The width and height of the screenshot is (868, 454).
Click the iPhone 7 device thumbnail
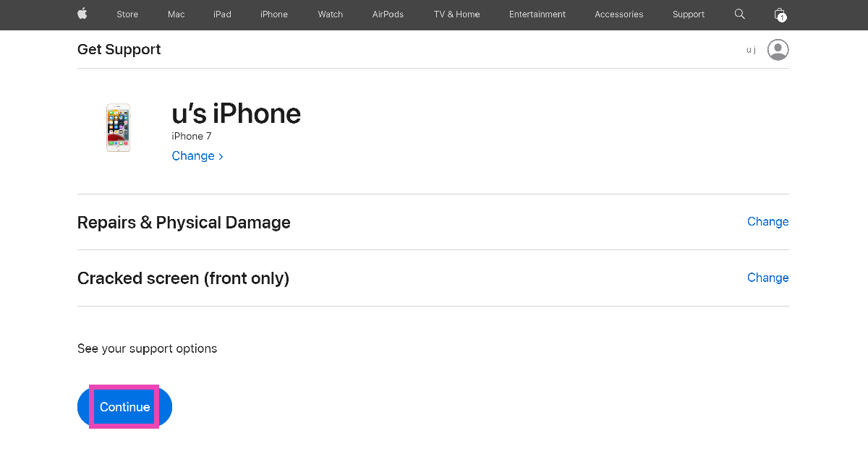[x=119, y=128]
